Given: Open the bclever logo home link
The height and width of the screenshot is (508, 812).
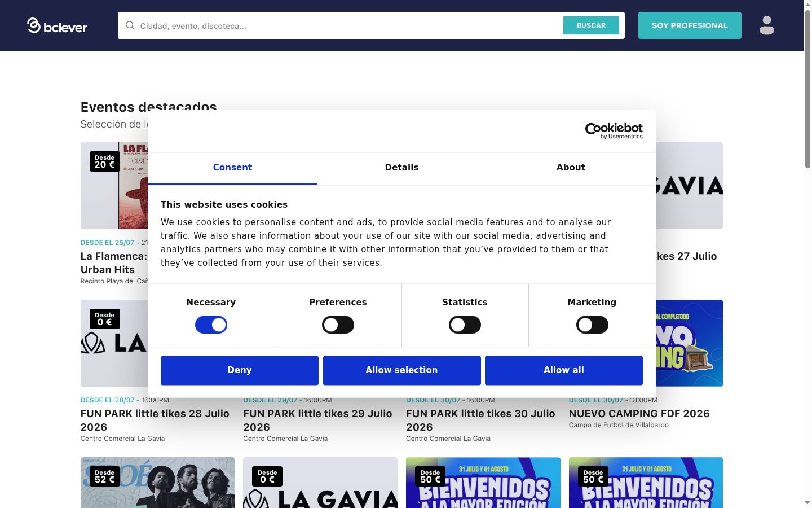Looking at the screenshot, I should tap(57, 25).
